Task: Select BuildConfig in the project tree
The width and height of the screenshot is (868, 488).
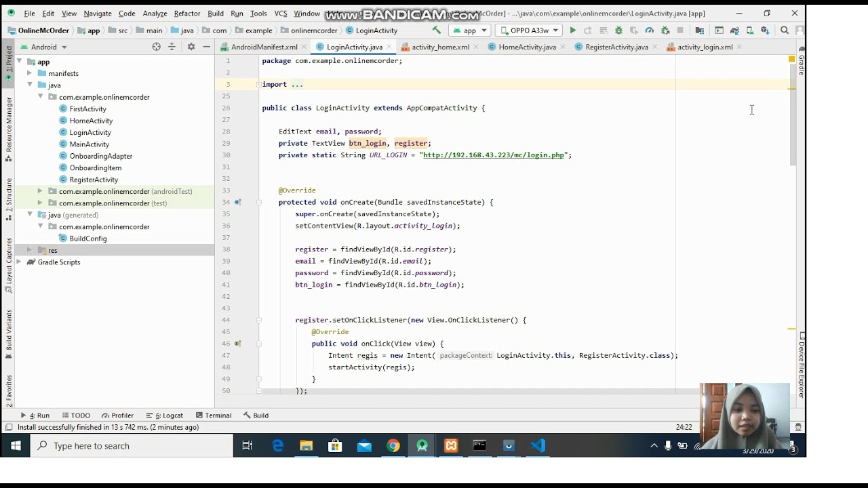Action: click(87, 239)
